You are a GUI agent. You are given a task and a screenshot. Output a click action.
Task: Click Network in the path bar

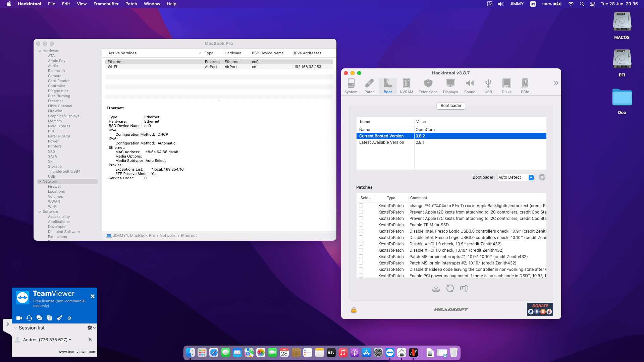[167, 236]
